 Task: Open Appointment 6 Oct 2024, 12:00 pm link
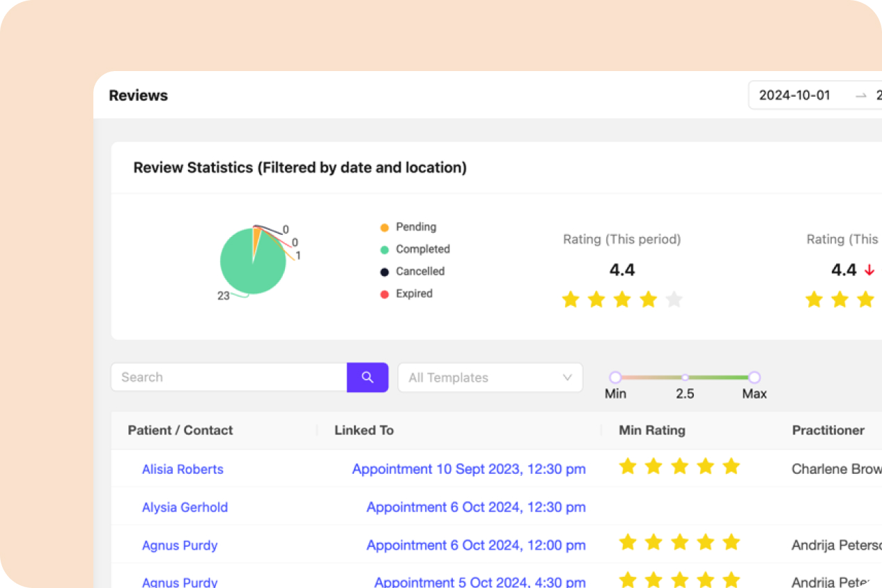coord(476,545)
